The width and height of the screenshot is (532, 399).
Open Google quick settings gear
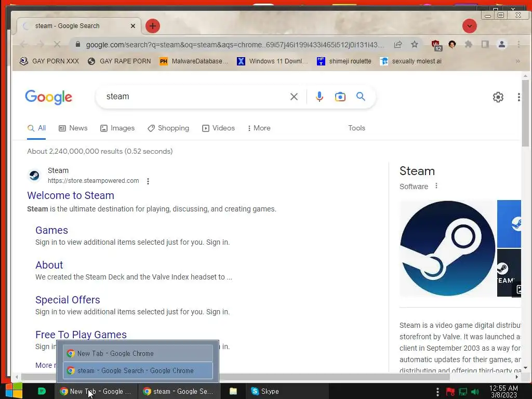tap(498, 97)
